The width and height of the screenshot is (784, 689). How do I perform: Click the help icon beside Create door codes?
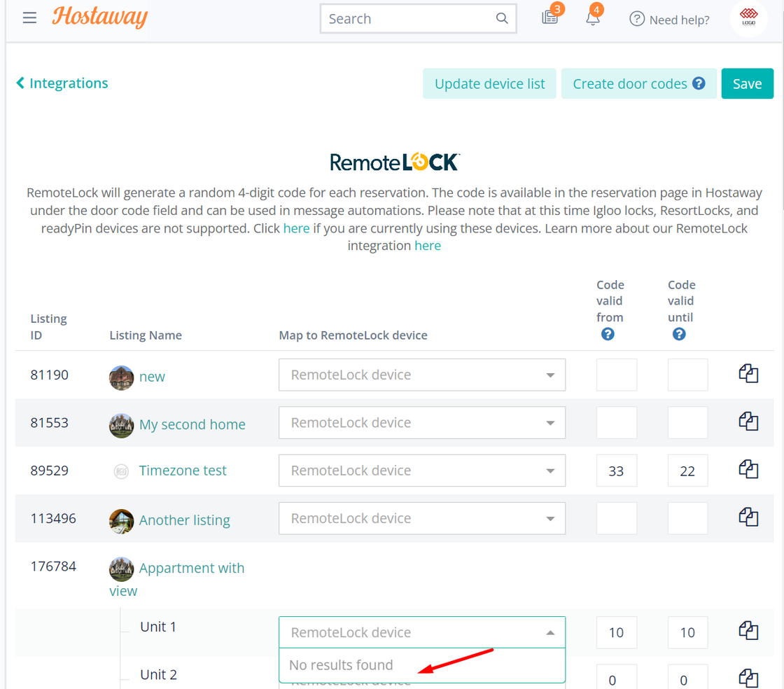(x=699, y=83)
